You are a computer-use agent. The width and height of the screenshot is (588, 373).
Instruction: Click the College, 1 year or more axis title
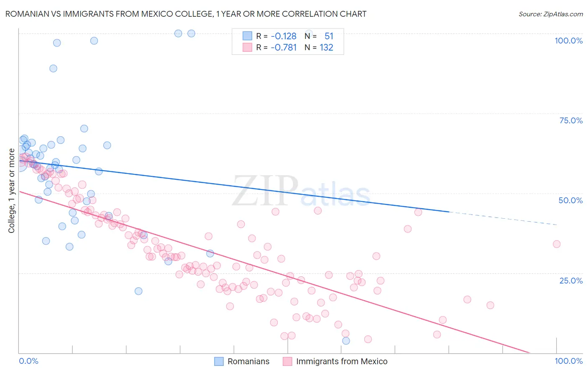pos(11,191)
